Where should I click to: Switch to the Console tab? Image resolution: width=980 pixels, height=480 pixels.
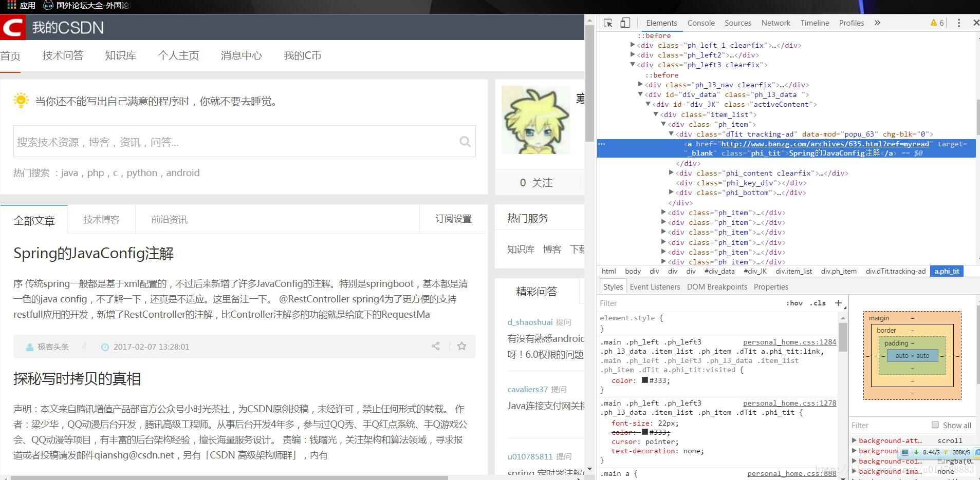[701, 23]
